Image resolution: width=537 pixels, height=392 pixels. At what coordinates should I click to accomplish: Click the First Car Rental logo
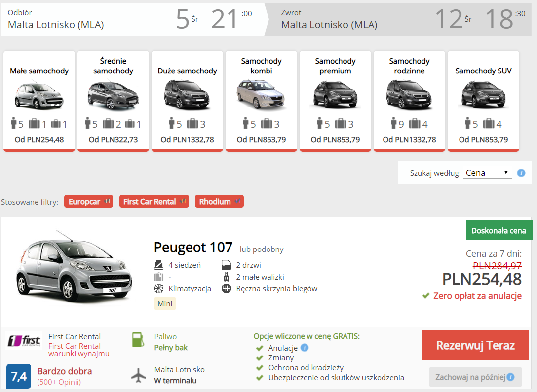(x=24, y=341)
